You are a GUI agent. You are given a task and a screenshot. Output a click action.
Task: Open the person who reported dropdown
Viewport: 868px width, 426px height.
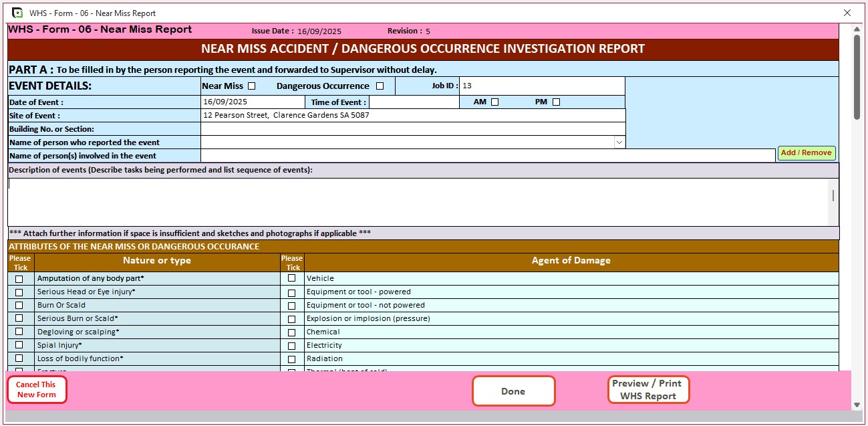[x=619, y=142]
